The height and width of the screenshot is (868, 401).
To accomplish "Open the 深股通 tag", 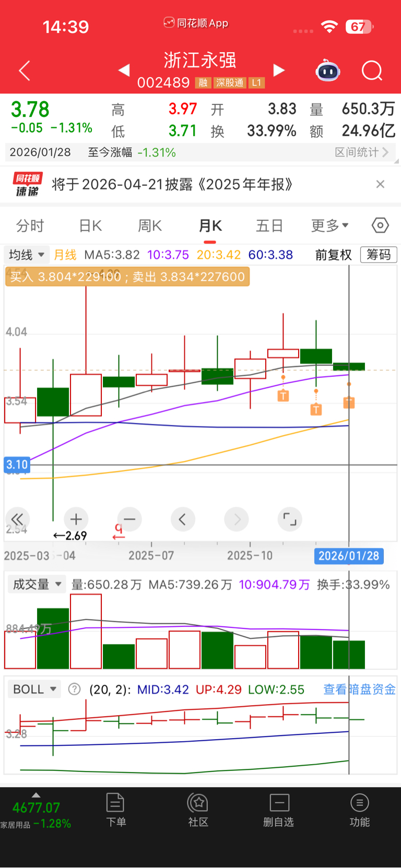I will coord(230,83).
